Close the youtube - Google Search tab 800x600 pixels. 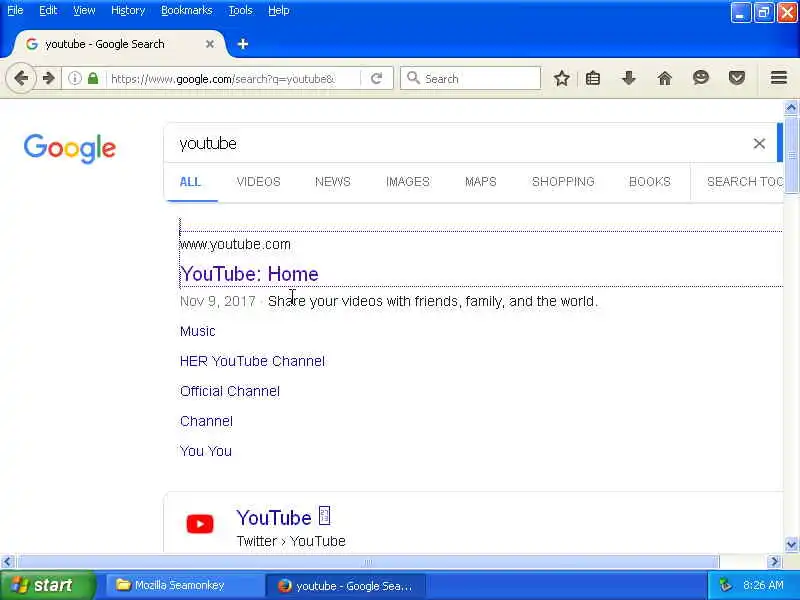click(210, 44)
